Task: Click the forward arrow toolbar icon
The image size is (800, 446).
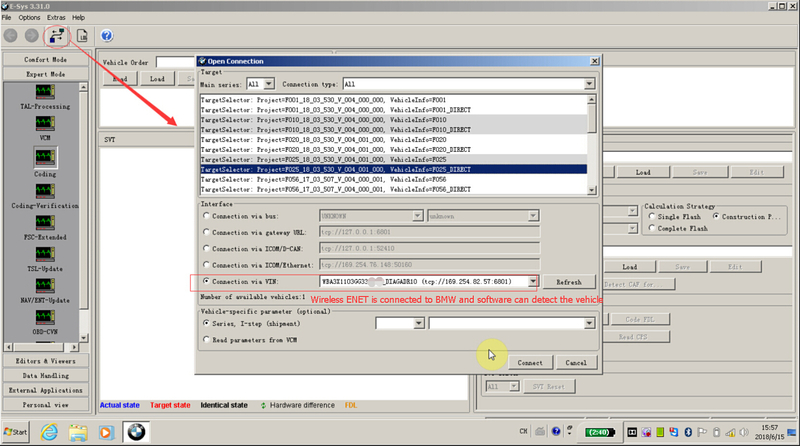Action: pyautogui.click(x=32, y=36)
